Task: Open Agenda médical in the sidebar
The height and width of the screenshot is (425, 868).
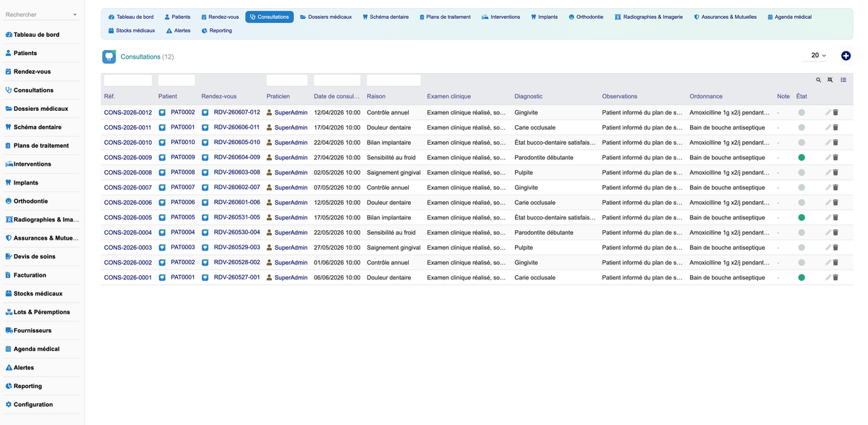Action: point(37,349)
